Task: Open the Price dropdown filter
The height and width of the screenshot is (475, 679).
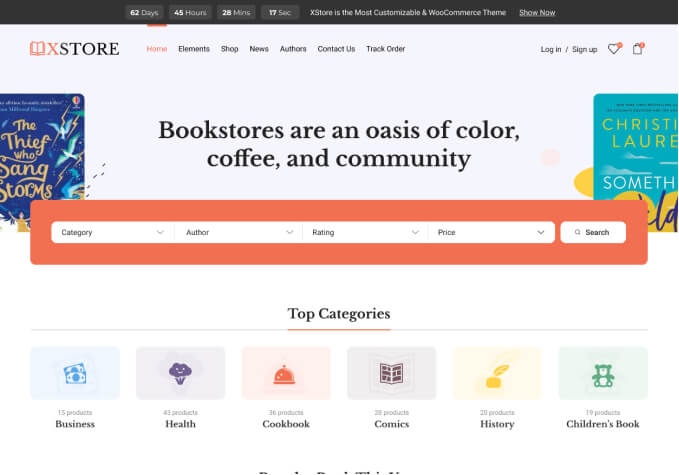Action: [x=491, y=232]
